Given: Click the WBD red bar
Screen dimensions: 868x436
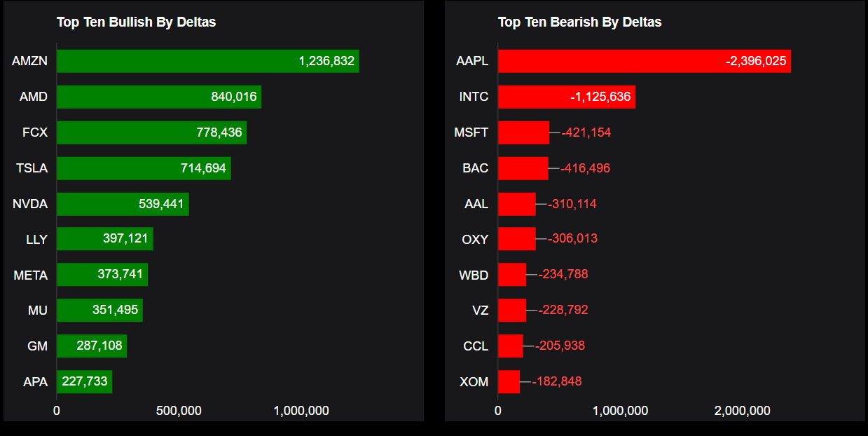Looking at the screenshot, I should (x=512, y=275).
